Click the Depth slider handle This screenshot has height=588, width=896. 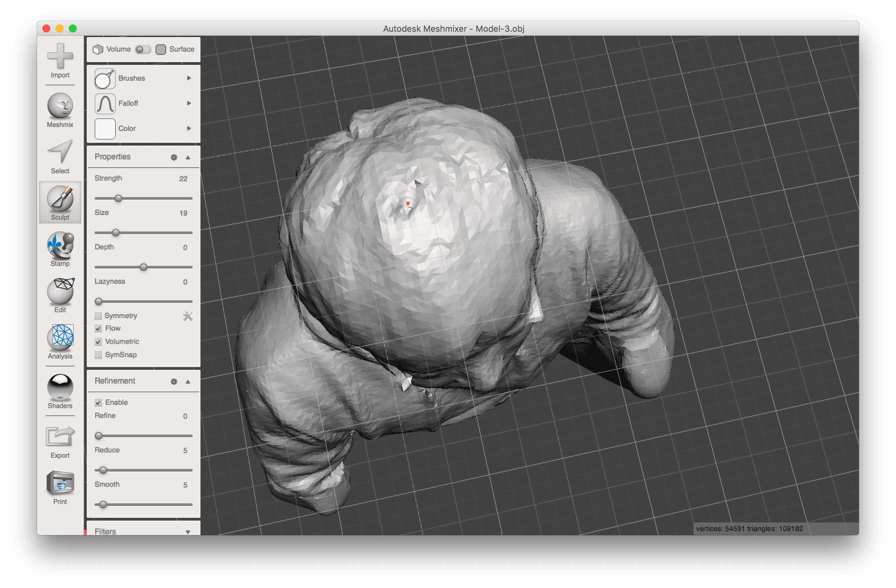point(144,267)
